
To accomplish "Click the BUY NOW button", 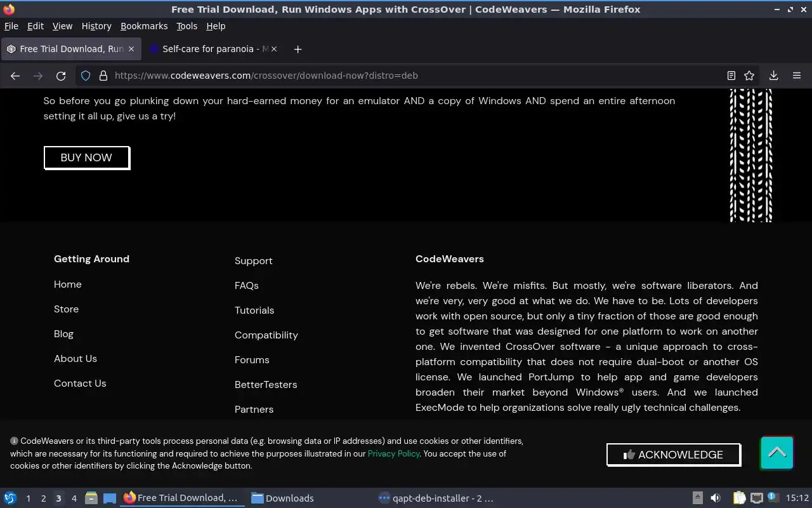I will (x=87, y=157).
